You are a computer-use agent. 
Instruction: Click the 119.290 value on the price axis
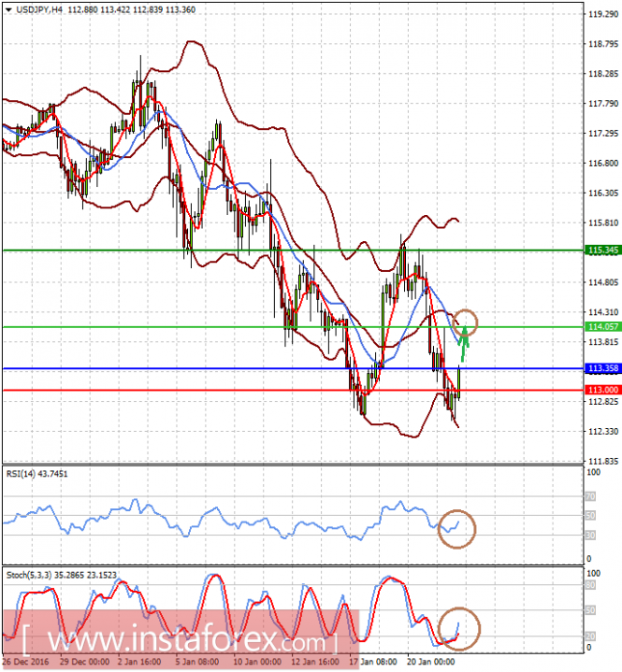598,14
